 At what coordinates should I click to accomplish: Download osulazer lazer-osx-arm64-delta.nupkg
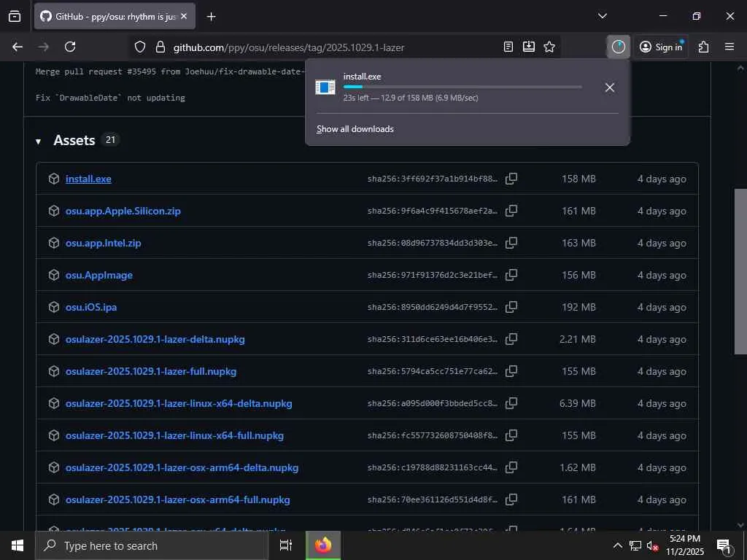coord(182,467)
